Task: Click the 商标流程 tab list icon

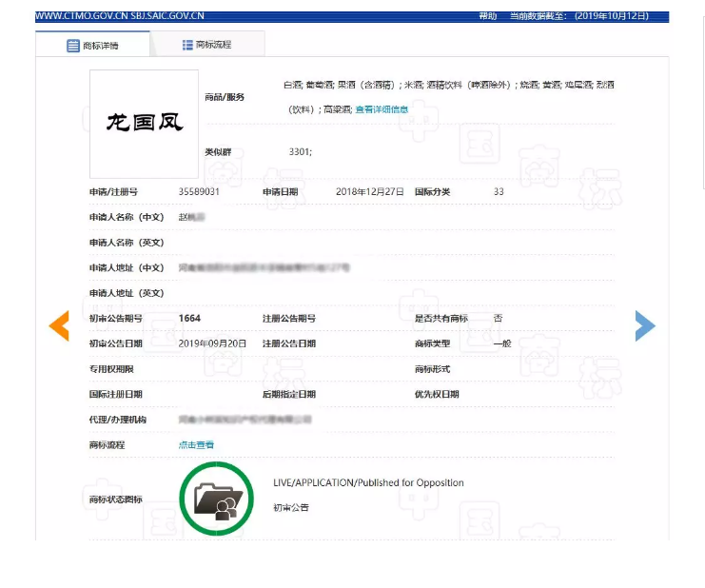Action: point(187,45)
